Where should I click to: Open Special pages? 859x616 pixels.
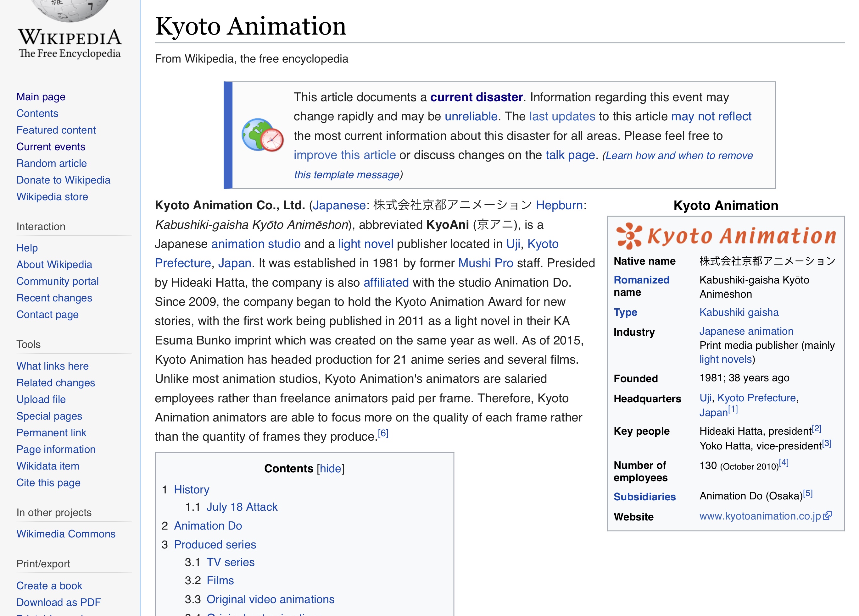tap(49, 416)
